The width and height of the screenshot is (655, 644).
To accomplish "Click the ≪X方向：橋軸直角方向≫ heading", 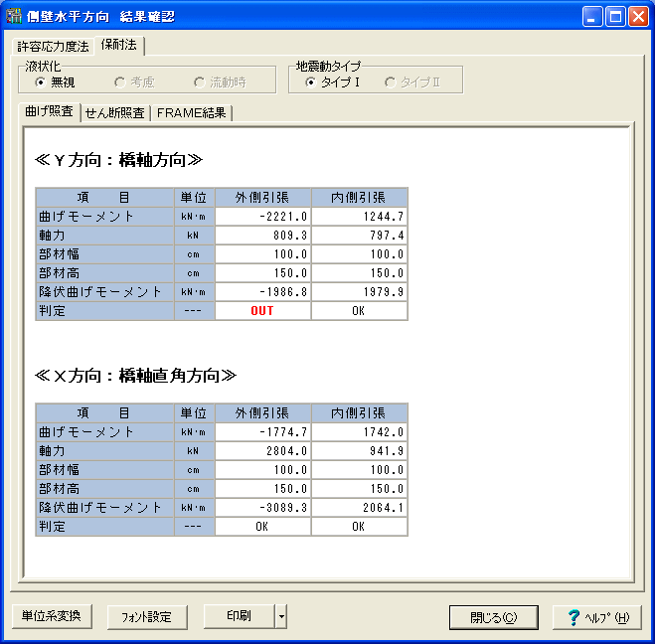I will (135, 376).
